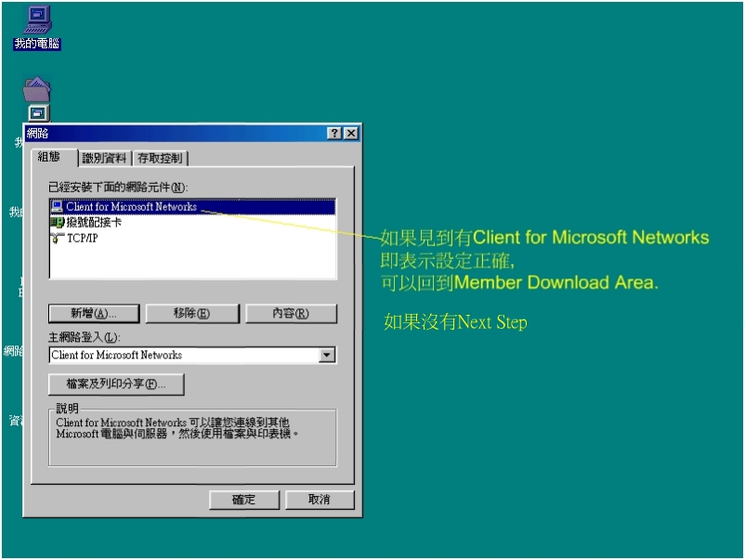Click the Client for Microsoft Networks computer icon

pos(57,206)
